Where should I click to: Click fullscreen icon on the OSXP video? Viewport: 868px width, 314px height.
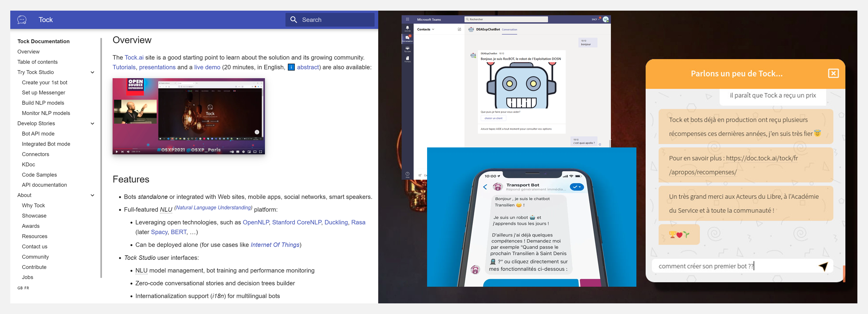[x=261, y=152]
